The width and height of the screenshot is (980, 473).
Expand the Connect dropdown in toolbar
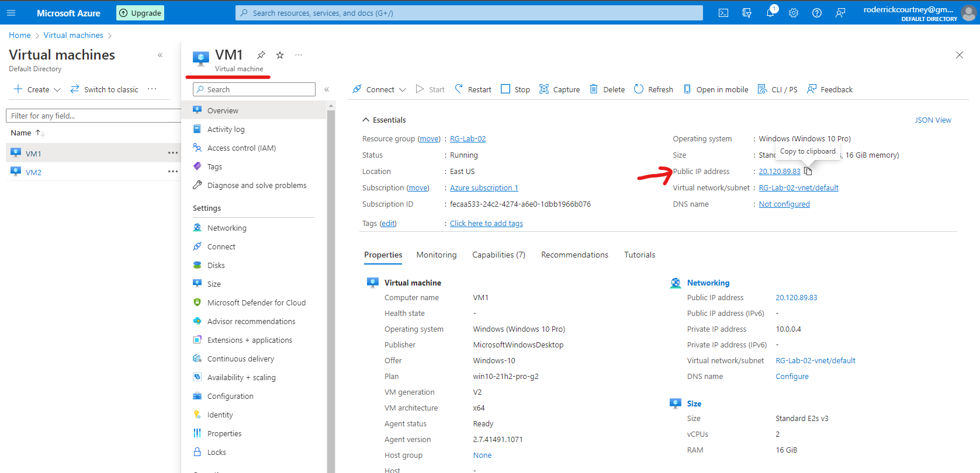tap(403, 90)
